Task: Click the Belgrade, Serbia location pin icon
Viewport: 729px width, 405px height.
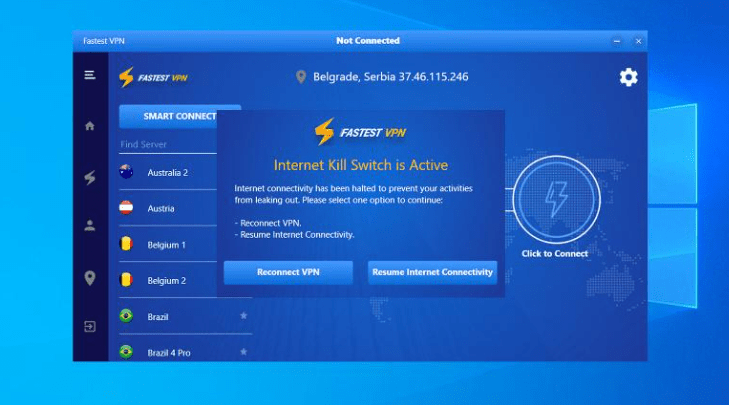Action: point(300,77)
